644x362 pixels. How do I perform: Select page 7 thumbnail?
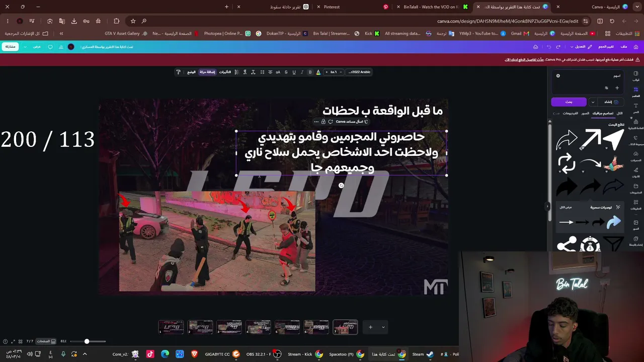click(x=345, y=327)
